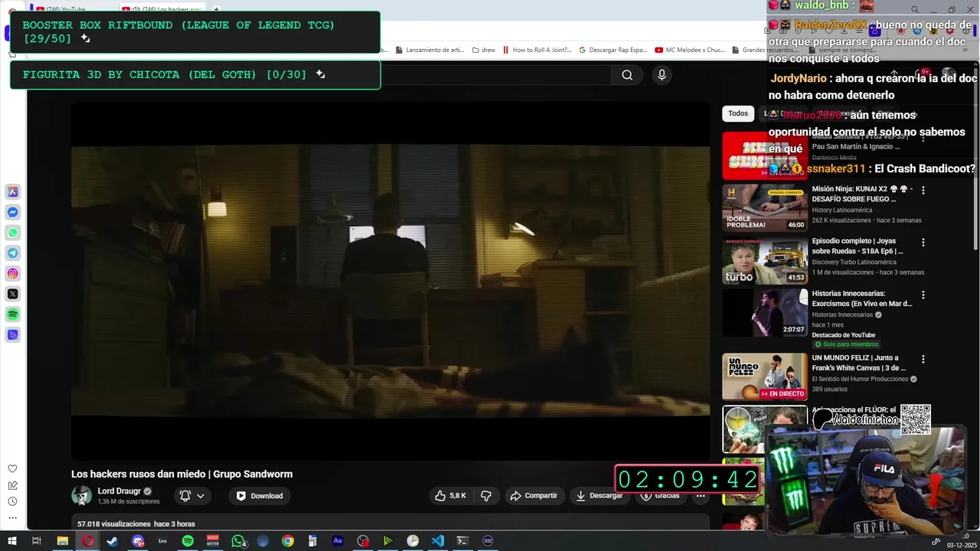Click title 'Episodio completo | Joyas sobre Ruedas'
This screenshot has height=551, width=980.
pos(857,246)
